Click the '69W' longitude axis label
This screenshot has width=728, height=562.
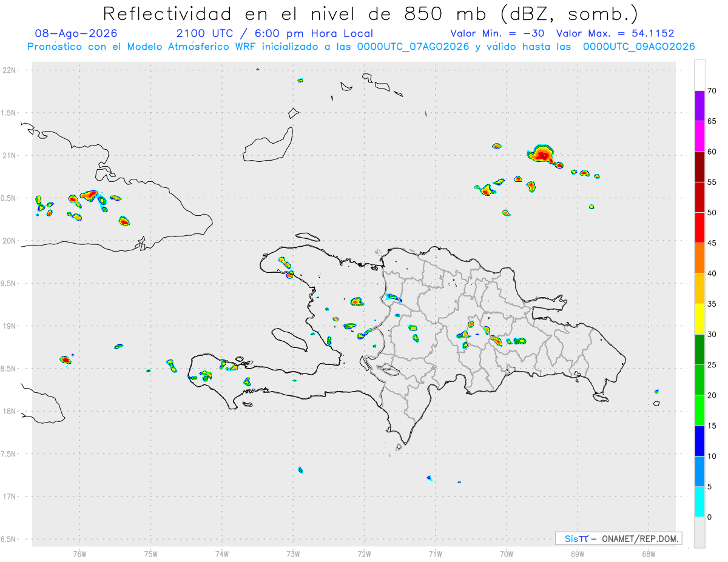click(578, 554)
